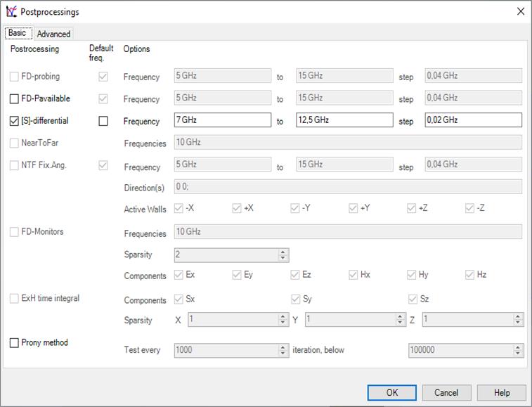Screen dimensions: 532x407
Task: Decrease FD-Monitors Sparsity value
Action: point(283,258)
